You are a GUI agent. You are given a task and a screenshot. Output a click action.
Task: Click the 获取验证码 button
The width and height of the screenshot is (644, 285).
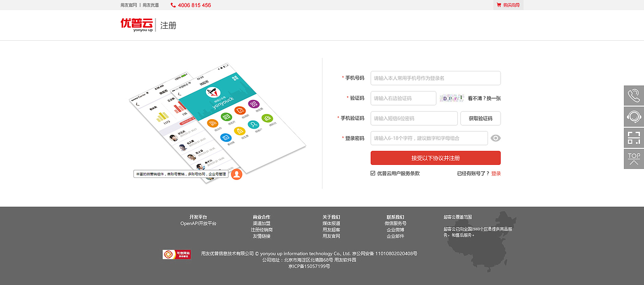[480, 118]
